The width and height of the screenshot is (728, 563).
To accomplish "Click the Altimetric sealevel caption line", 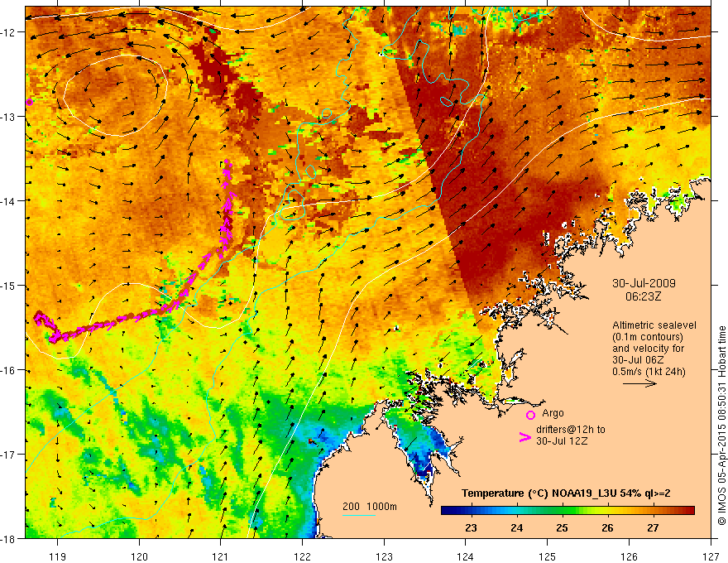I will 654,325.
